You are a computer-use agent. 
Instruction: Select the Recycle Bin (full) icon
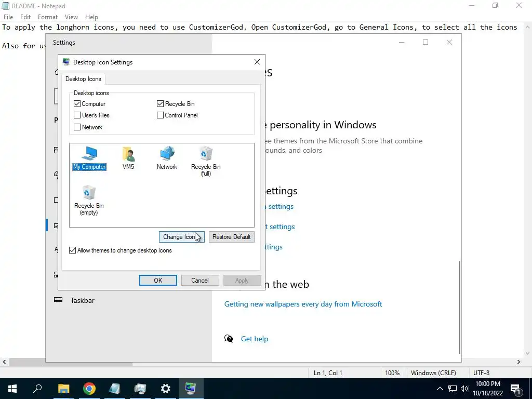tap(206, 161)
